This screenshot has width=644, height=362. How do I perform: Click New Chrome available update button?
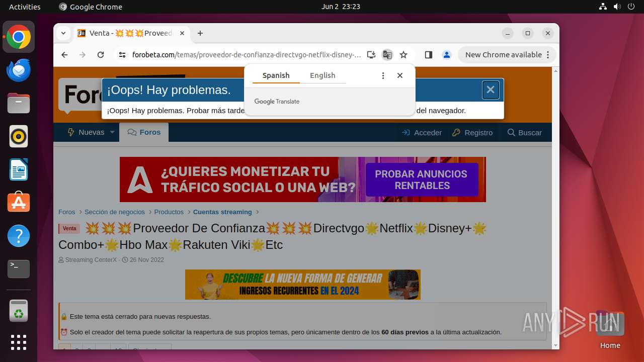pyautogui.click(x=507, y=55)
